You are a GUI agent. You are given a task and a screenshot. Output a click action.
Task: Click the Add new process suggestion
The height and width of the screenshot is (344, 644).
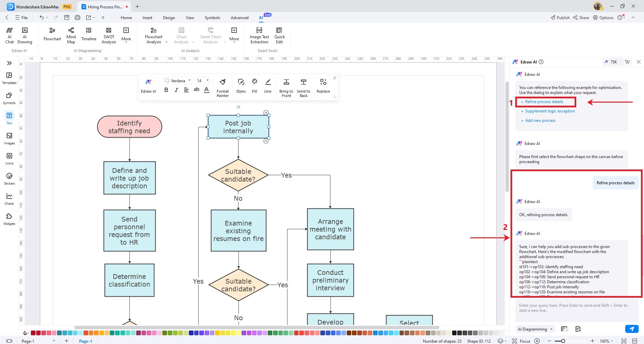tap(540, 120)
